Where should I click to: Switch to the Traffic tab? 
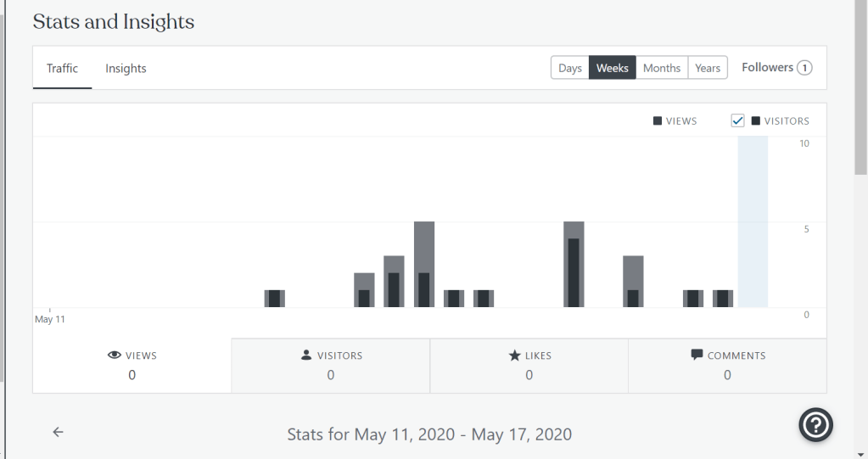(x=62, y=68)
